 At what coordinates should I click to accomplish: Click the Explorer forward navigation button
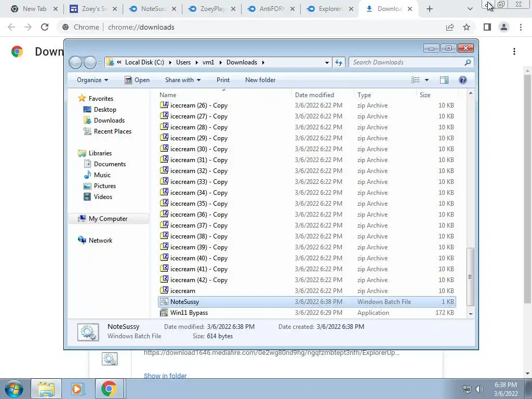(x=90, y=62)
